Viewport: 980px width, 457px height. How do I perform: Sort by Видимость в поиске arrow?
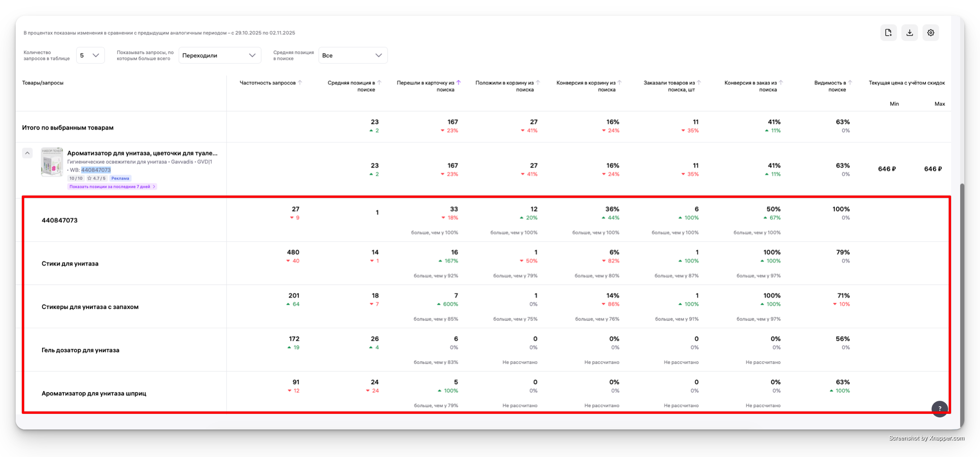click(x=850, y=83)
